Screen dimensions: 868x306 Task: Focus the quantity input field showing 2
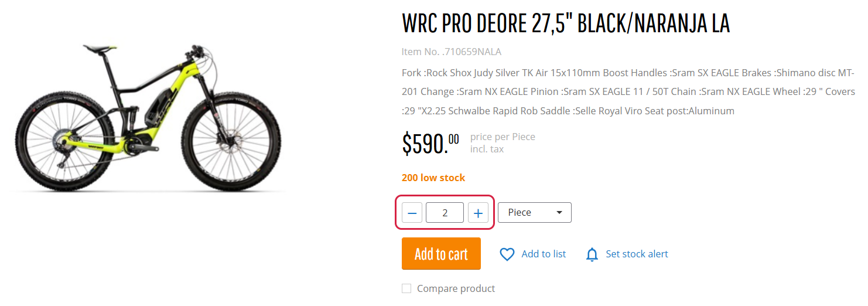coord(445,213)
